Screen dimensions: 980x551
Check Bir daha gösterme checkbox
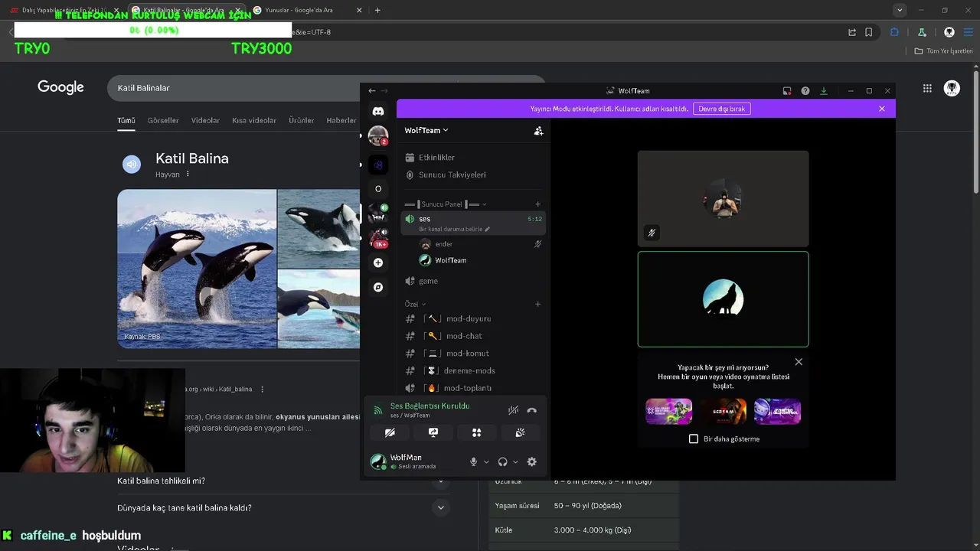point(694,439)
